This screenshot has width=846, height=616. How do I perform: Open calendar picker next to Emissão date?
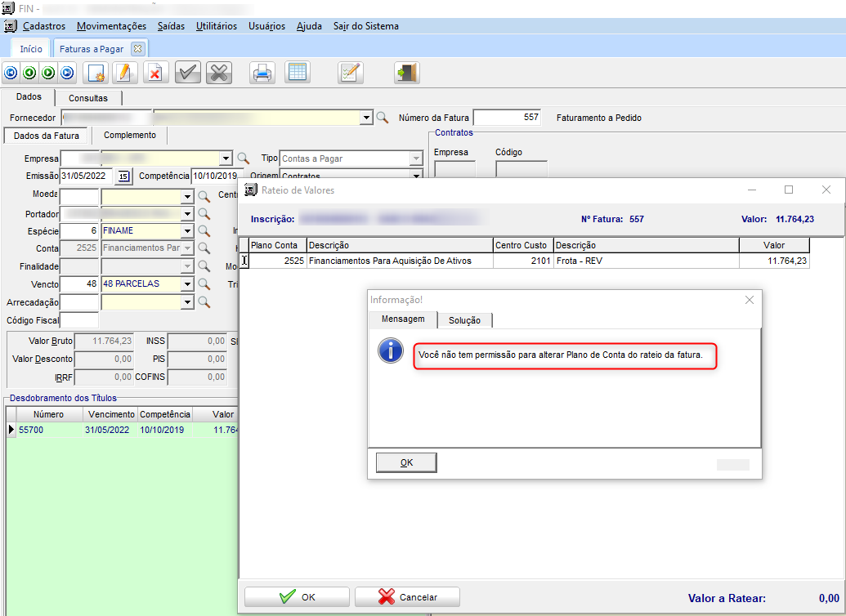point(123,176)
